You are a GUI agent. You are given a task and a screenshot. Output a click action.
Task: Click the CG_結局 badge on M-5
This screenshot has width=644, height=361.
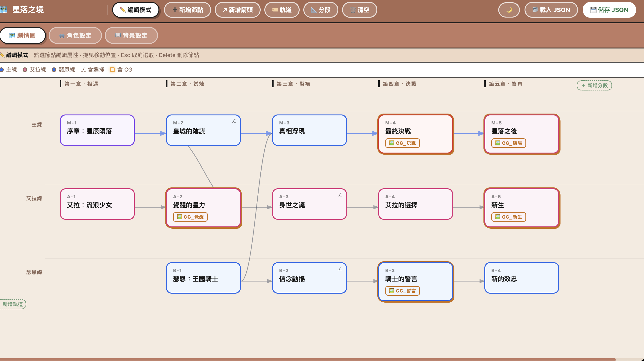coord(509,143)
